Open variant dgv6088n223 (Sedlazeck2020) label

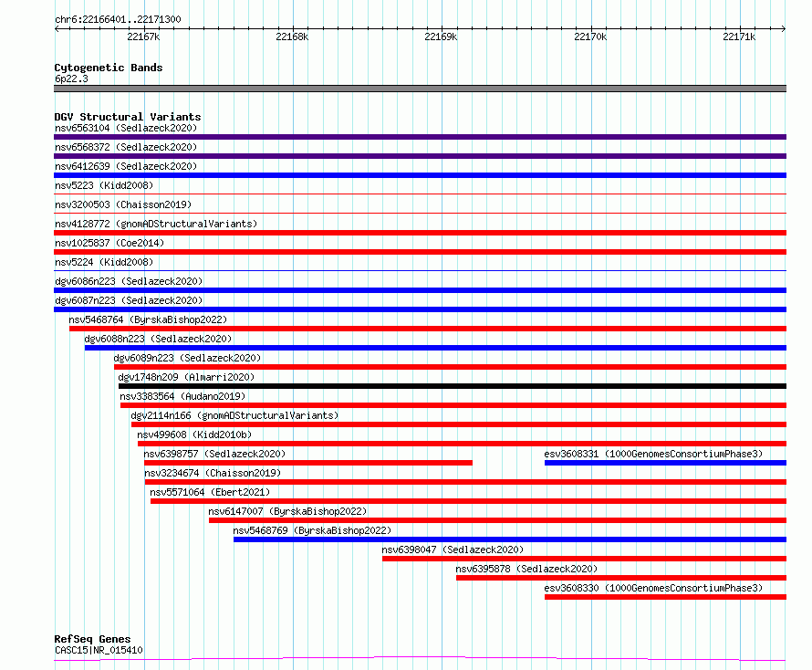[158, 339]
